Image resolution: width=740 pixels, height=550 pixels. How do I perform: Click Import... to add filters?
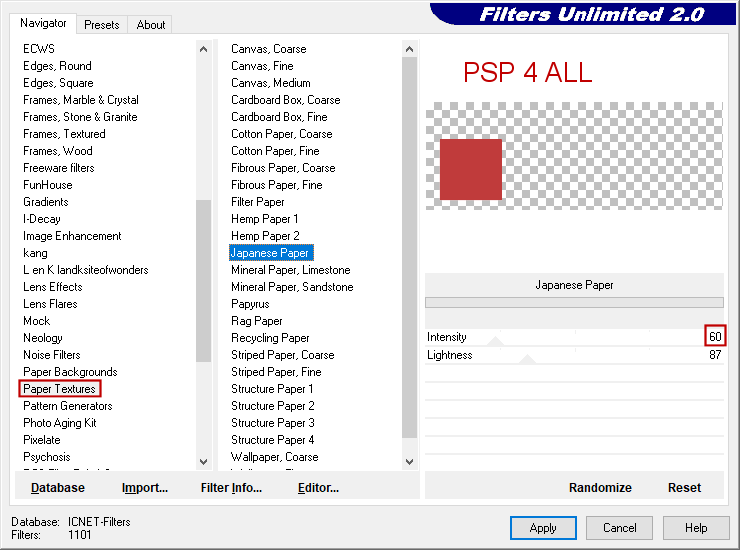pos(145,488)
